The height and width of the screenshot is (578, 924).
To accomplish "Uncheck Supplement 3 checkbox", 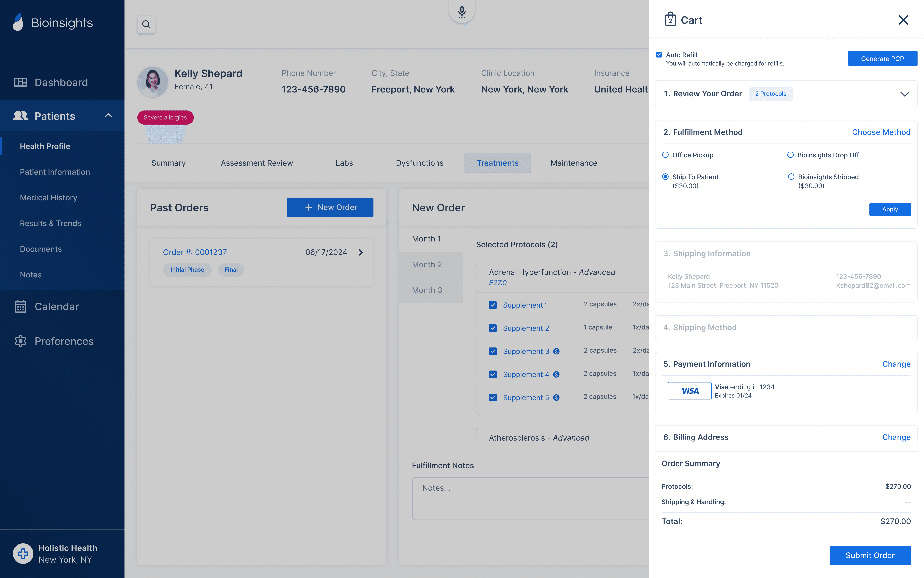I will coord(493,351).
